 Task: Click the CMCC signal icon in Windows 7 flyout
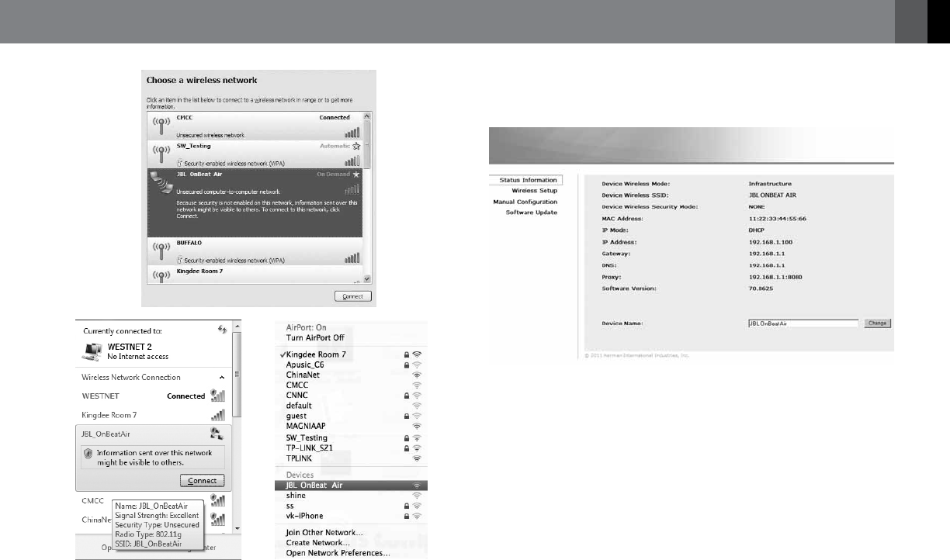coord(218,500)
